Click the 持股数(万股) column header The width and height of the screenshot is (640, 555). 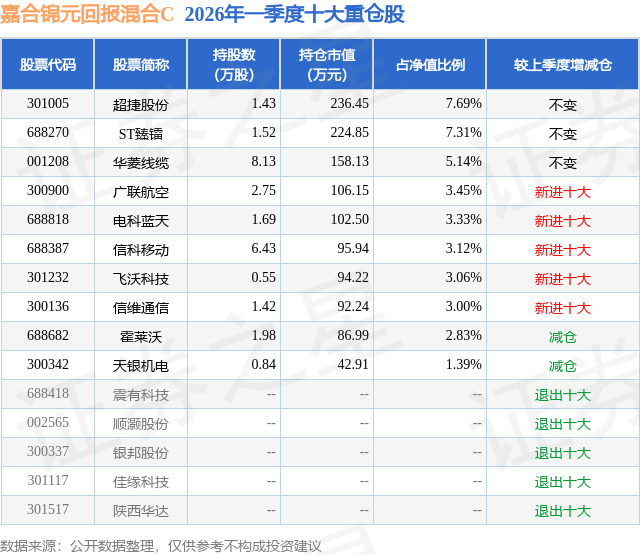(234, 64)
